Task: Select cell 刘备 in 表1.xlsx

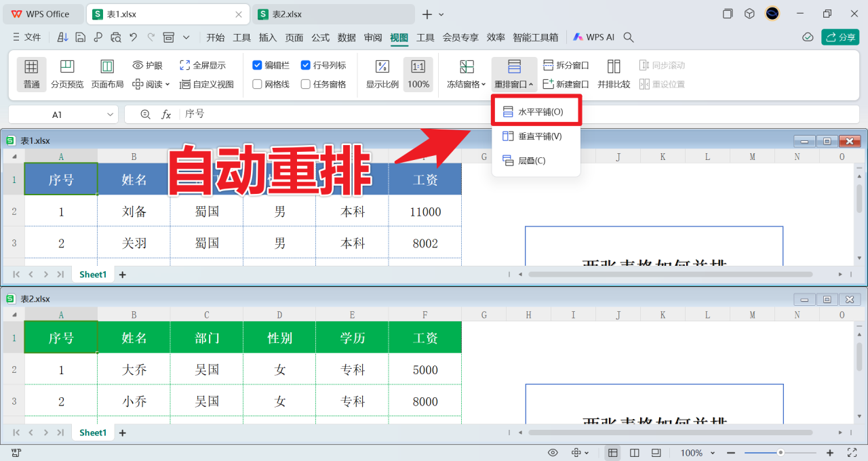Action: pyautogui.click(x=134, y=212)
